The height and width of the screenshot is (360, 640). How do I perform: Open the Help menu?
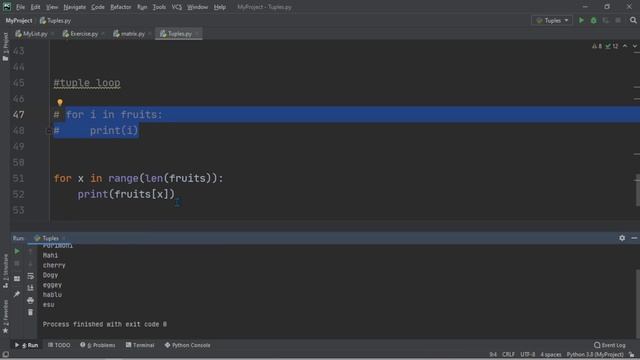tap(220, 7)
